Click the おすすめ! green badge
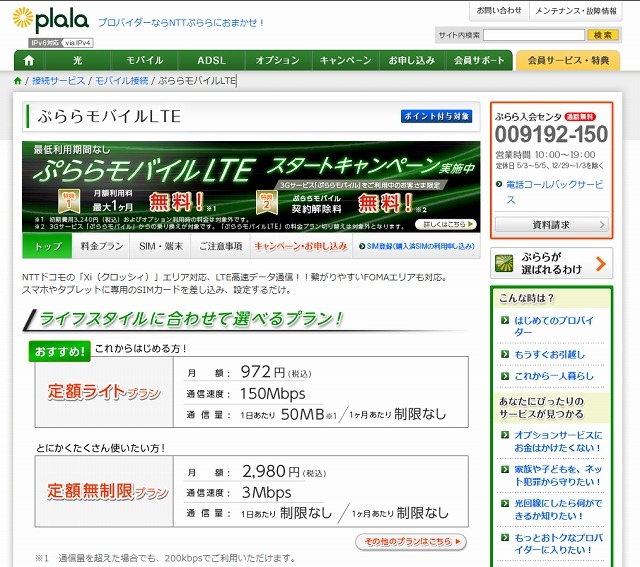The height and width of the screenshot is (567, 640). pos(60,351)
